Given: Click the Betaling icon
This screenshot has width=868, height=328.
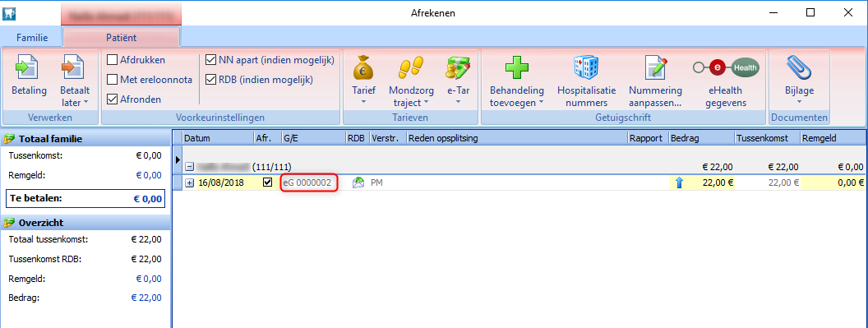Looking at the screenshot, I should click(x=28, y=68).
